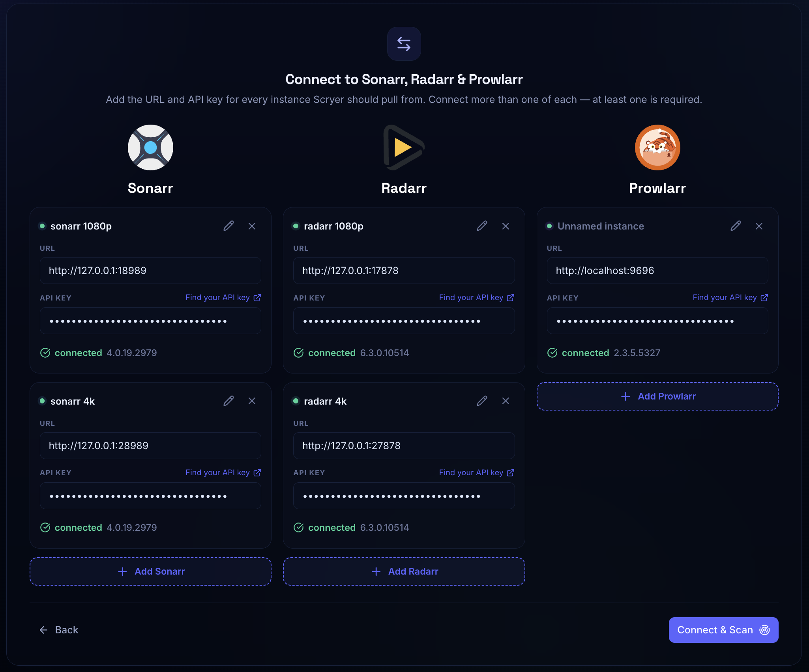809x672 pixels.
Task: Remove the sonarr 4k instance
Action: [252, 401]
